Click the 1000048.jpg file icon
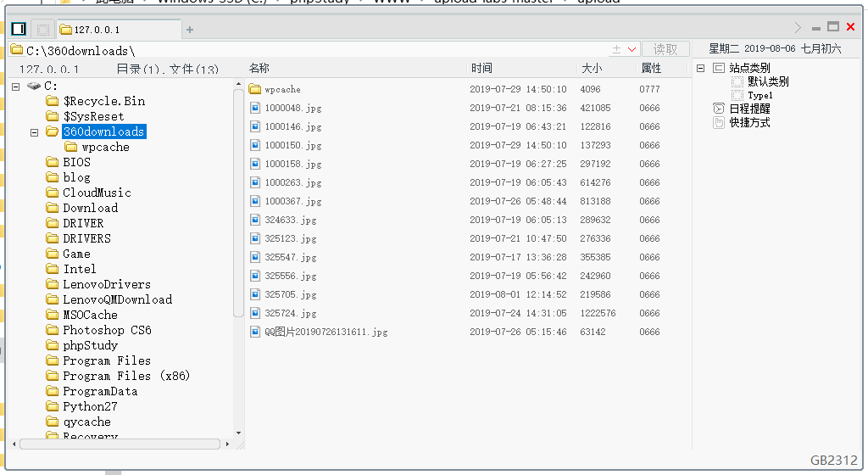This screenshot has width=868, height=475. (x=255, y=108)
